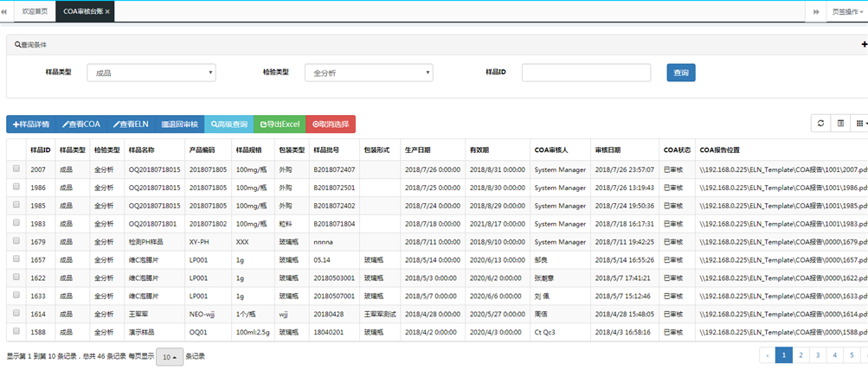Screen dimensions: 868x370
Task: Open 样品详情 button
Action: [31, 124]
